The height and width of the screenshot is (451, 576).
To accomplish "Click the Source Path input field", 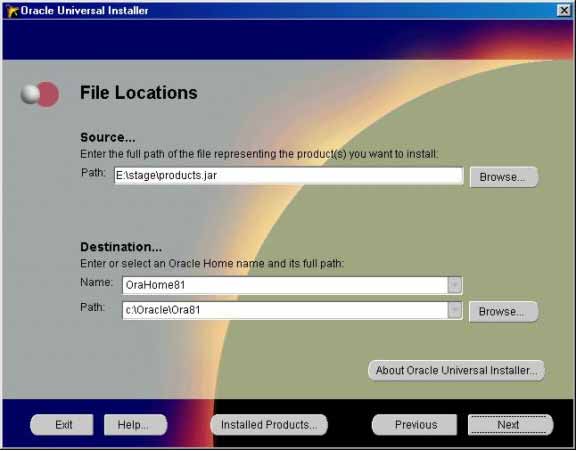I will coord(288,176).
